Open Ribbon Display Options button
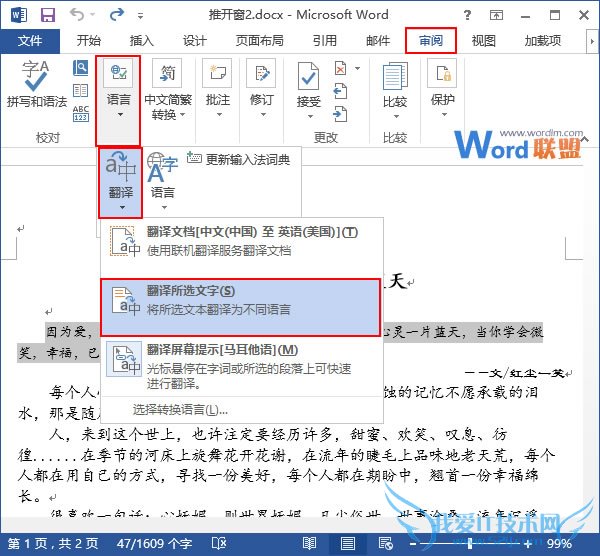The width and height of the screenshot is (600, 556). pyautogui.click(x=496, y=15)
